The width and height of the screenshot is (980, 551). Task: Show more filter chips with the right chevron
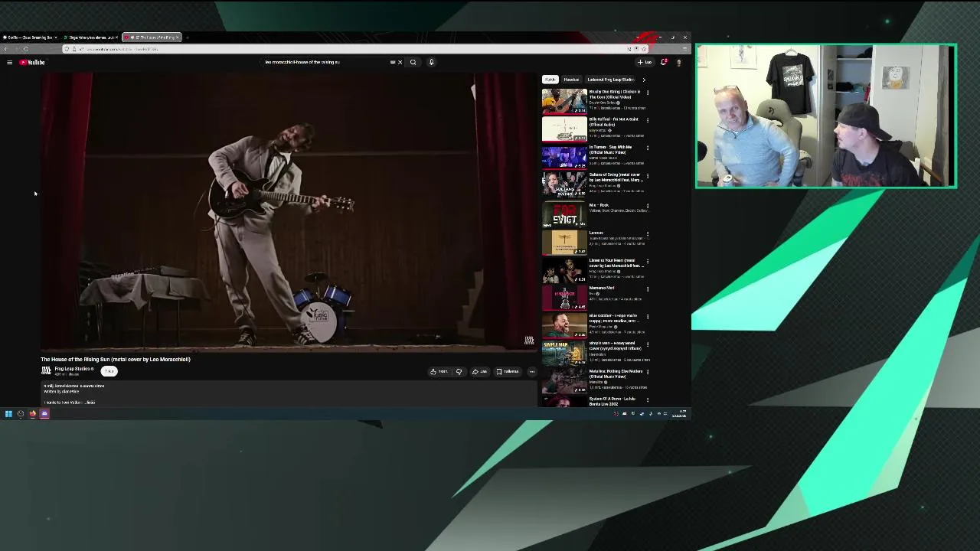tap(644, 80)
